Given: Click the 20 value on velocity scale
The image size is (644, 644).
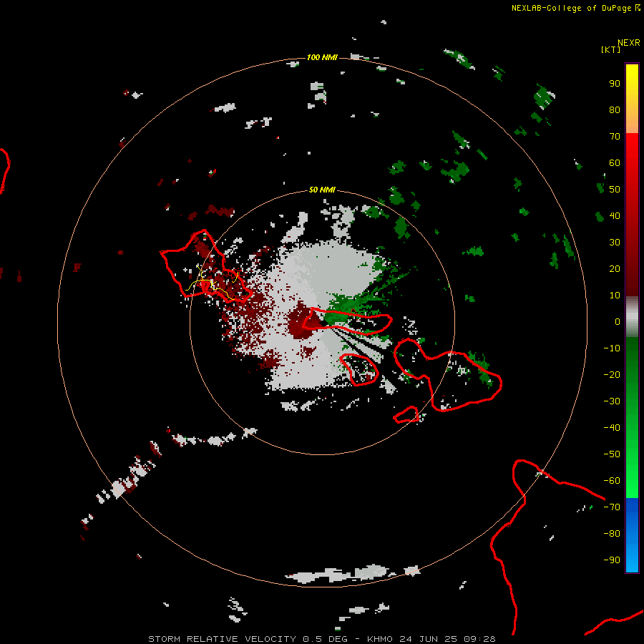Looking at the screenshot, I should click(x=615, y=269).
